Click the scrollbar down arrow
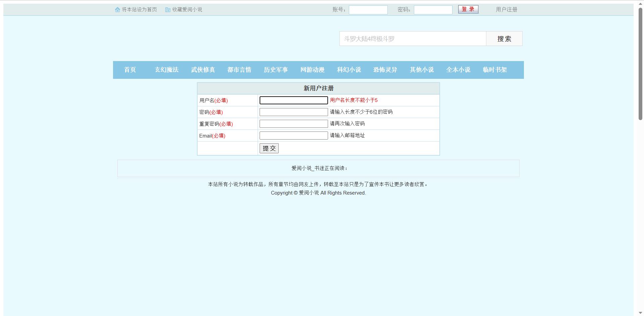Viewport: 644px width, 316px height. pyautogui.click(x=640, y=313)
